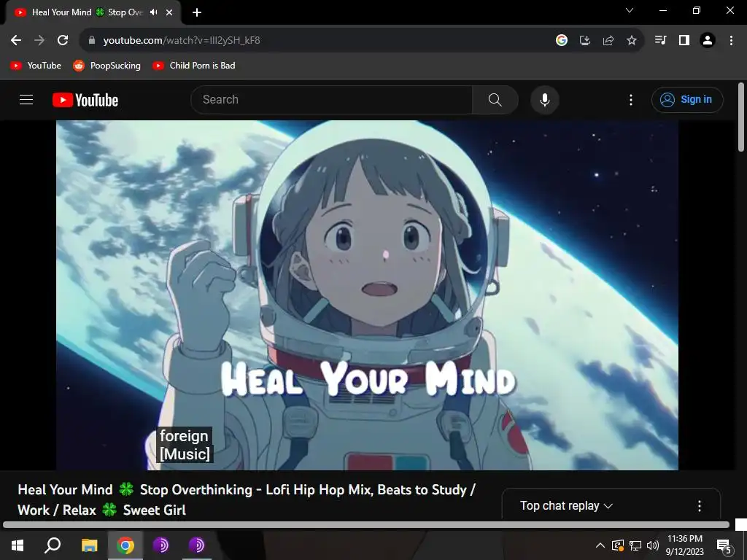The height and width of the screenshot is (560, 747).
Task: Close the Heal Your Mind tab
Action: 169,12
